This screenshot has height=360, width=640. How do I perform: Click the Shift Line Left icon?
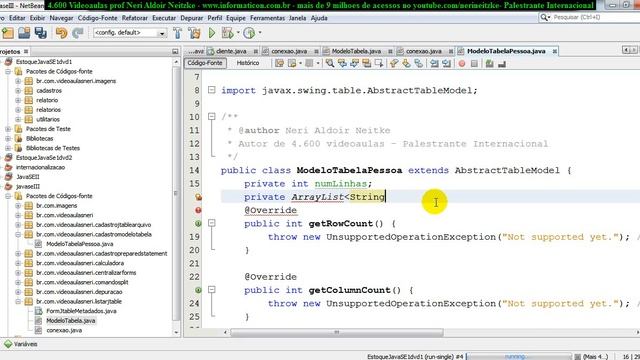(434, 63)
